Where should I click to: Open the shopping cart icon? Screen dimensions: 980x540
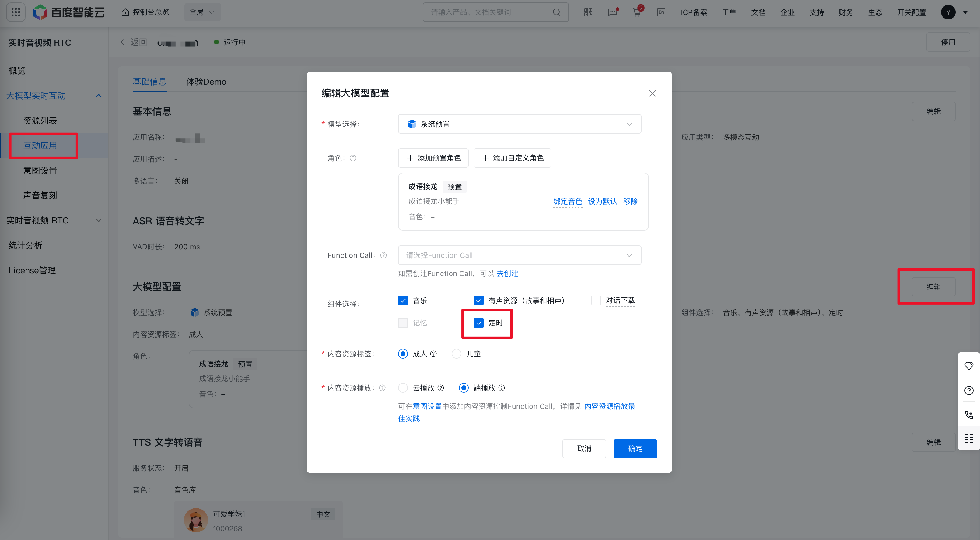637,12
